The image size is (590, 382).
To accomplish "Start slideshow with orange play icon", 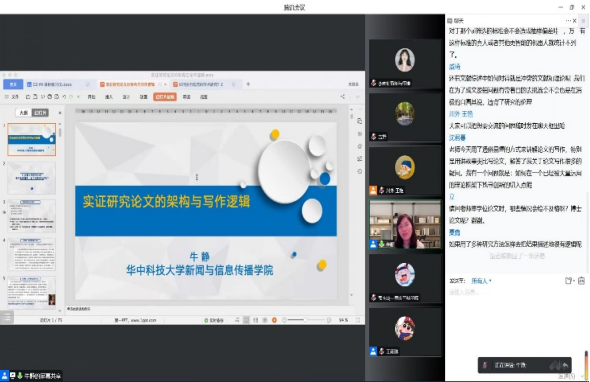I will (x=274, y=320).
